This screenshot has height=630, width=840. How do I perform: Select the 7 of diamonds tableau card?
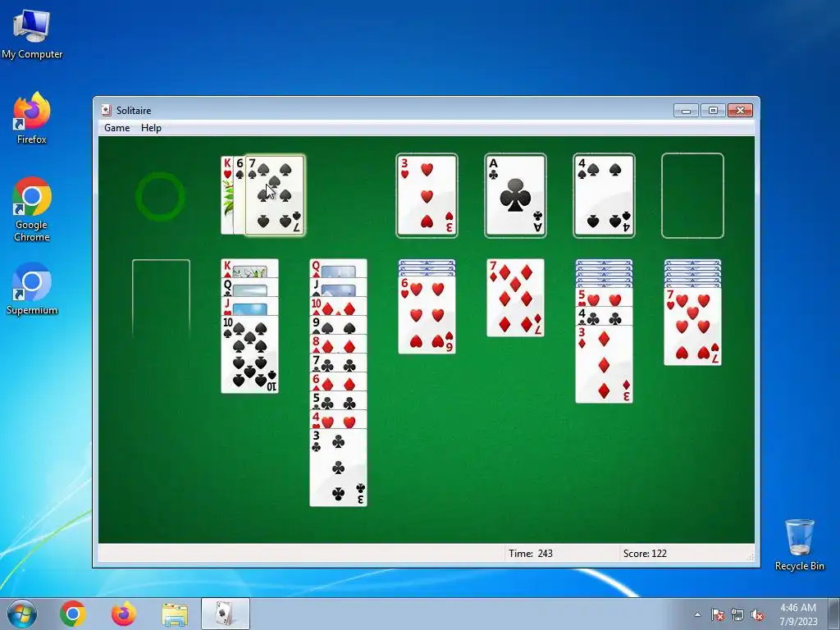point(515,298)
